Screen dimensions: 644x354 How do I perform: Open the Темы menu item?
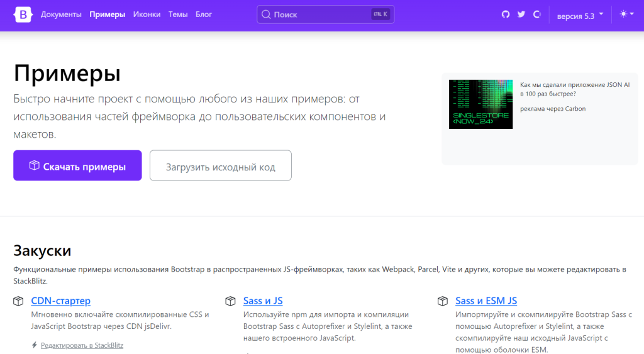click(x=178, y=14)
